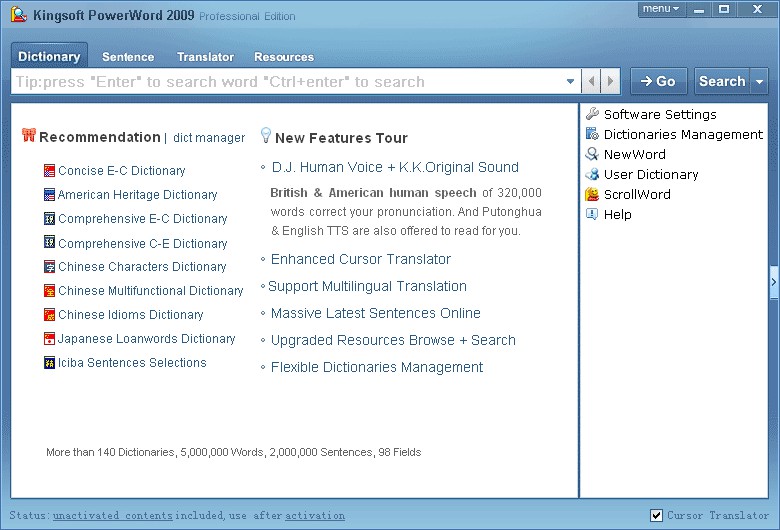Image resolution: width=780 pixels, height=530 pixels.
Task: Click the activation link in status bar
Action: (315, 516)
